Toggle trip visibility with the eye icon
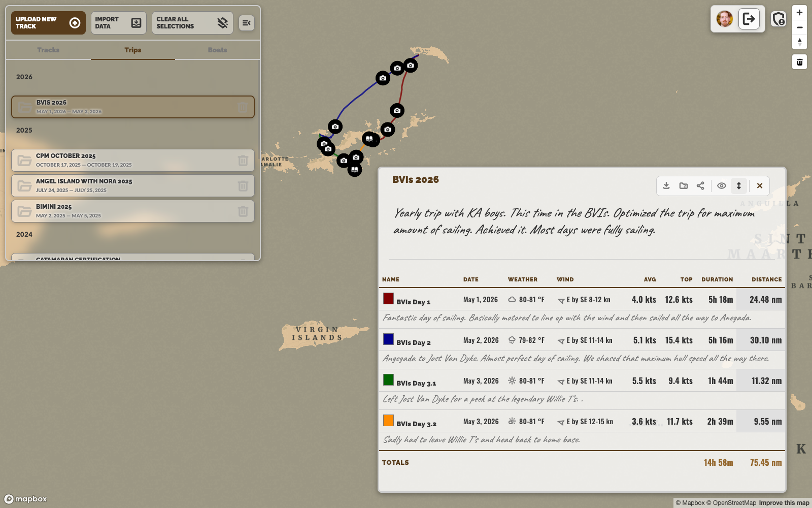The width and height of the screenshot is (812, 508). [721, 185]
